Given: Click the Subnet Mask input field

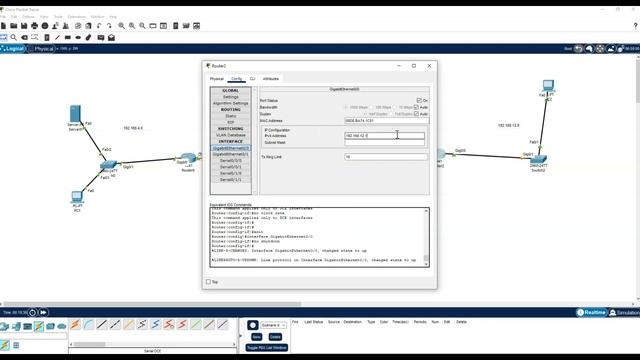Looking at the screenshot, I should pyautogui.click(x=384, y=142).
